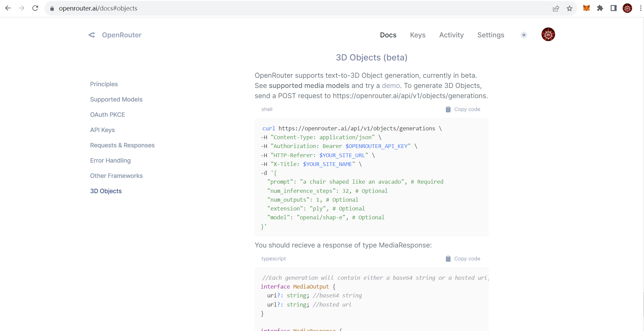Click the OpenRouter logo icon
This screenshot has height=331, width=644.
(92, 35)
